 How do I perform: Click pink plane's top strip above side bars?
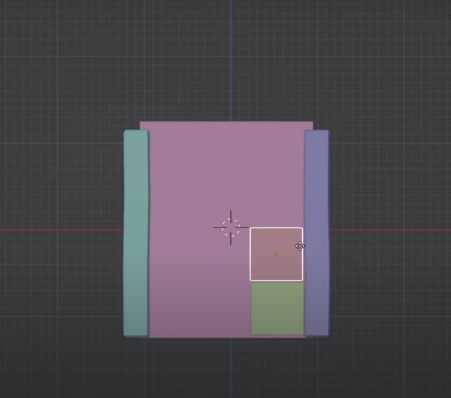[x=226, y=125]
